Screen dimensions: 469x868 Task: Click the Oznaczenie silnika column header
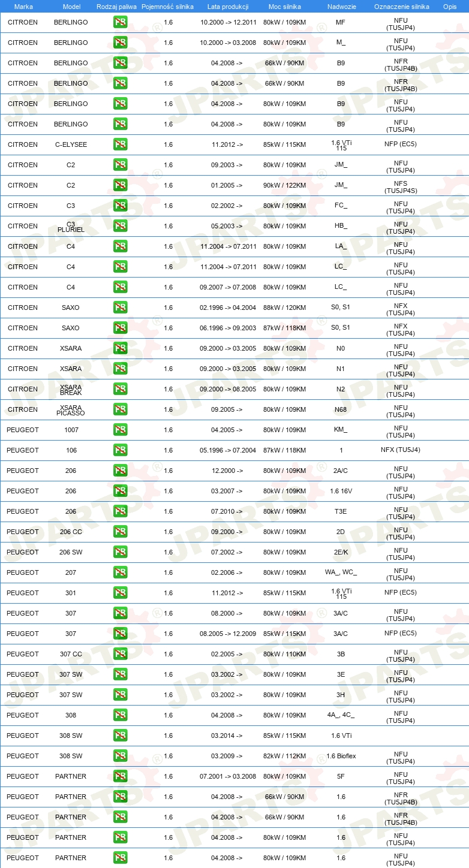[x=401, y=7]
